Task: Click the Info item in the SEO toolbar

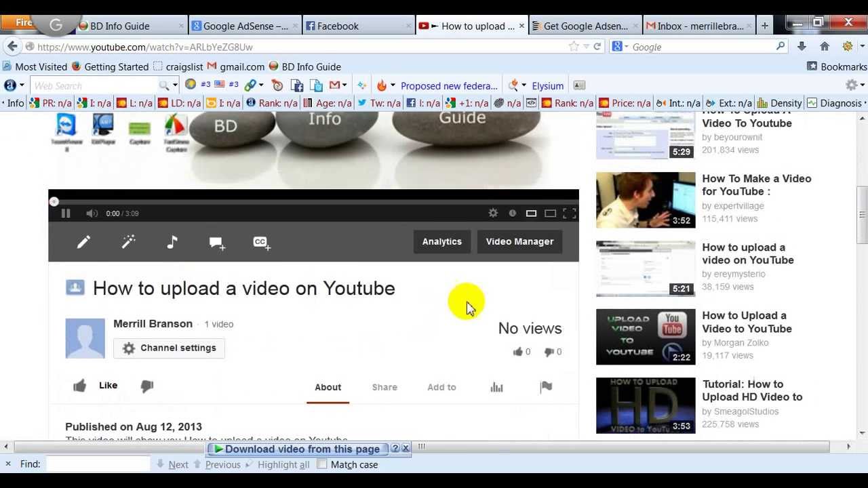Action: coord(15,103)
